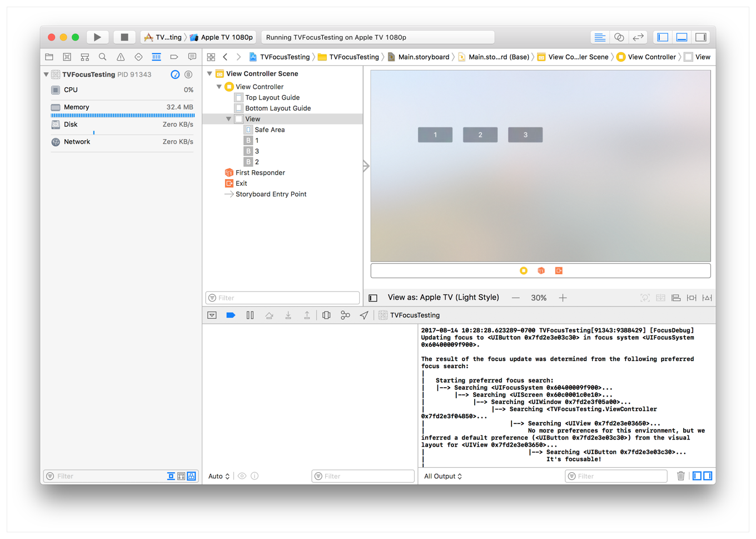The image size is (756, 539).
Task: Click the Run (play) button
Action: click(97, 37)
